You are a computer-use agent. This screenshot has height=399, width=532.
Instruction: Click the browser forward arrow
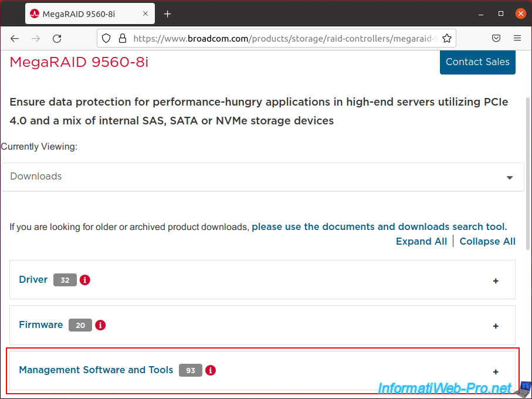tap(36, 39)
